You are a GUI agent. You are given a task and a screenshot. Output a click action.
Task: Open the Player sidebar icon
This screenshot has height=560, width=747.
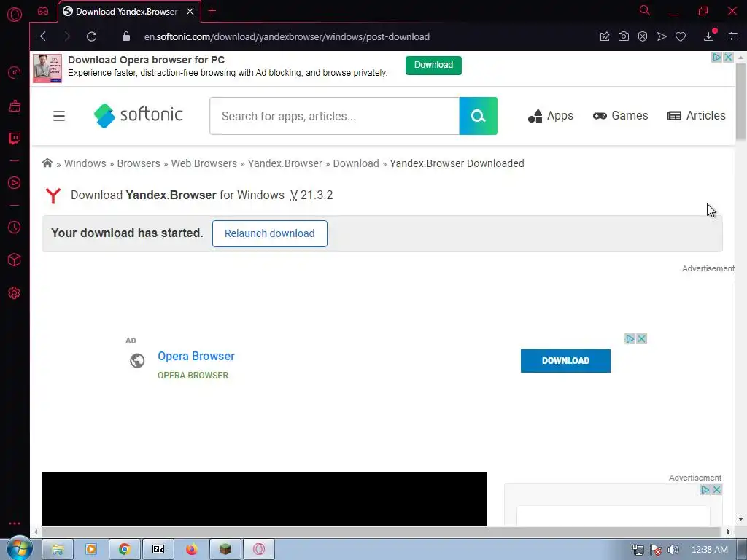[x=15, y=183]
